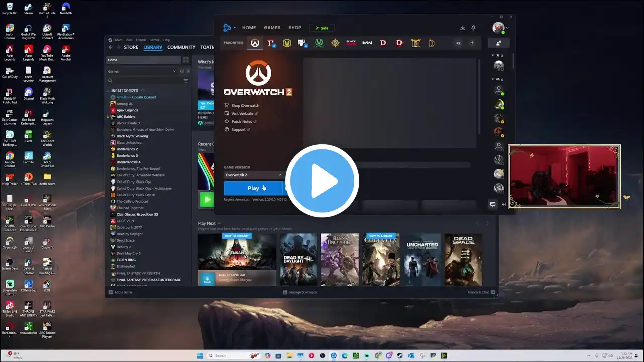
Task: Open the Battle.net downloads icon
Action: pos(463,28)
